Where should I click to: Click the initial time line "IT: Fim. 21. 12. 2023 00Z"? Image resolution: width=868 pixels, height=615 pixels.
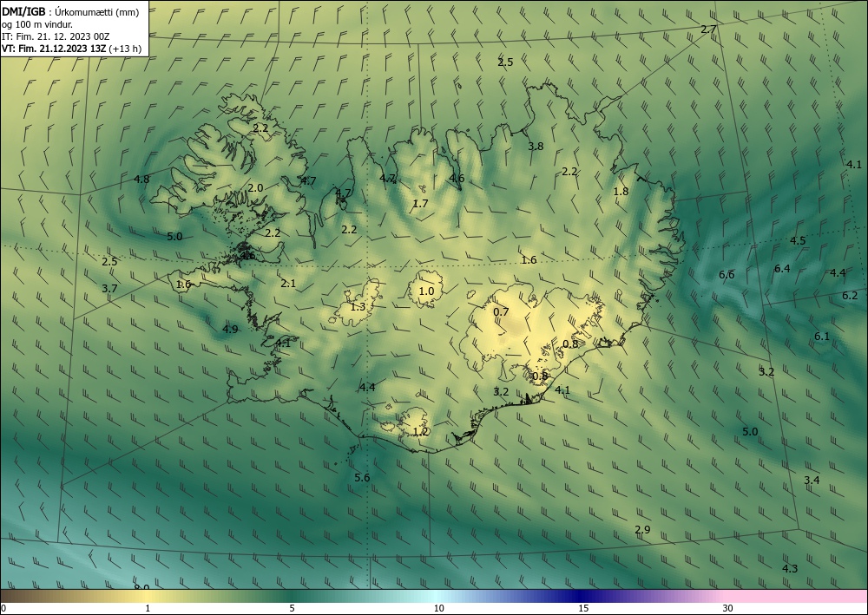(x=56, y=36)
